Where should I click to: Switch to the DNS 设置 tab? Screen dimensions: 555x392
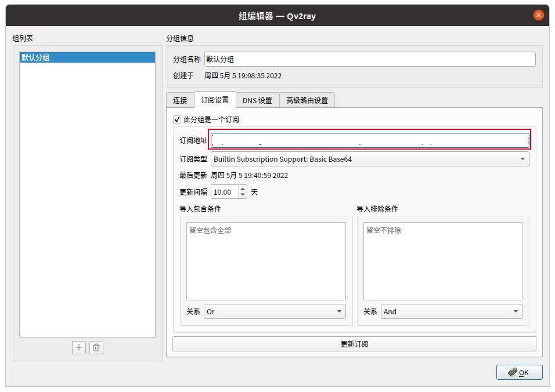pos(257,99)
